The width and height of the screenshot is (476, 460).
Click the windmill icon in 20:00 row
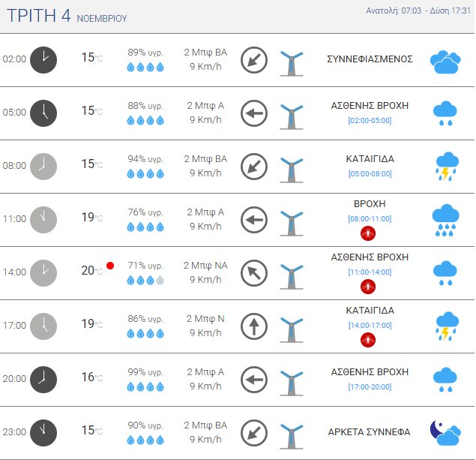291,380
